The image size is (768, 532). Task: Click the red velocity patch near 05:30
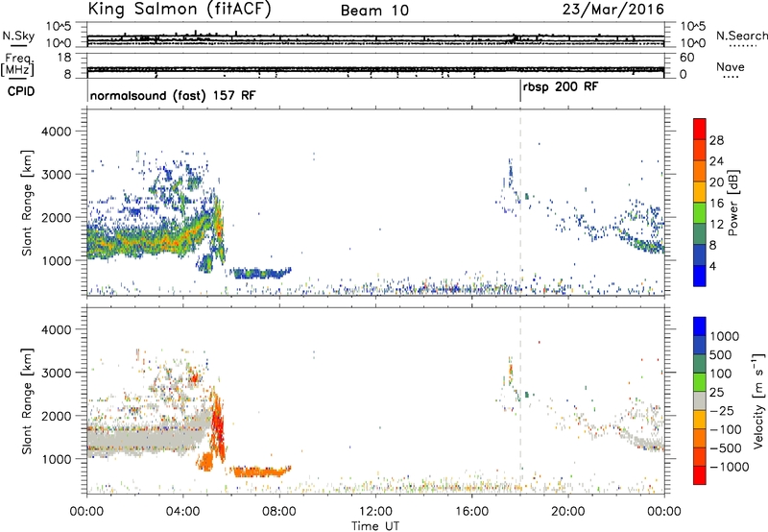pos(219,425)
